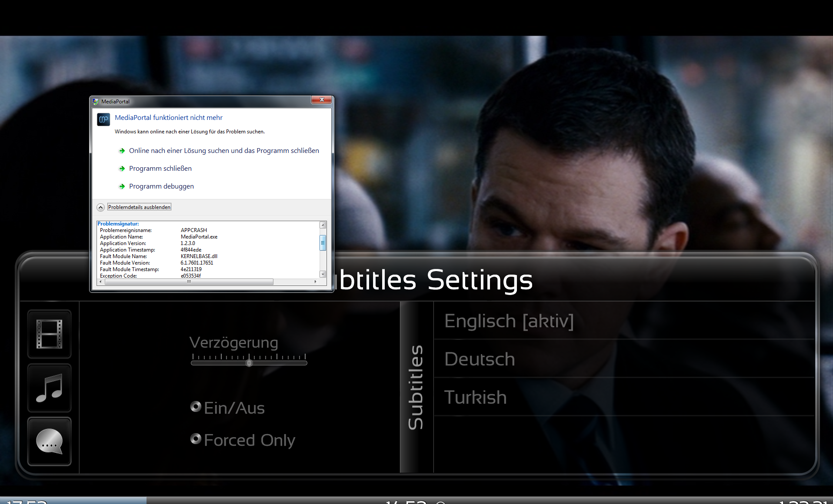Select Deutsch subtitle language
Viewport: 833px width, 504px height.
click(x=480, y=359)
